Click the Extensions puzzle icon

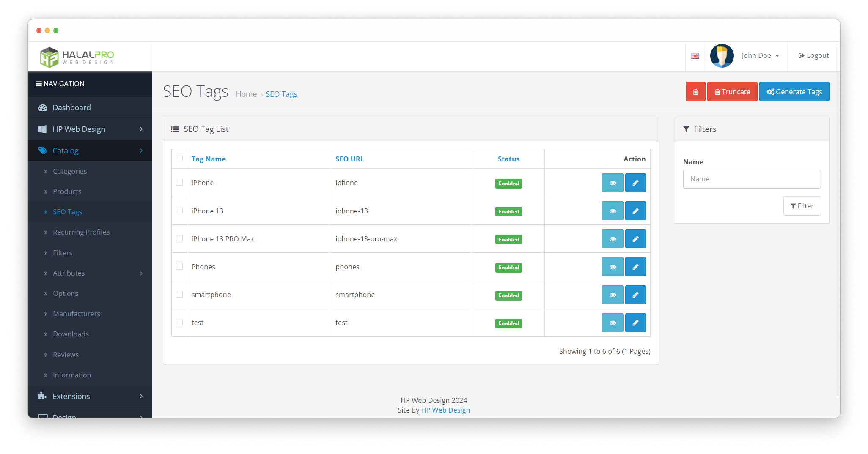[x=42, y=396]
